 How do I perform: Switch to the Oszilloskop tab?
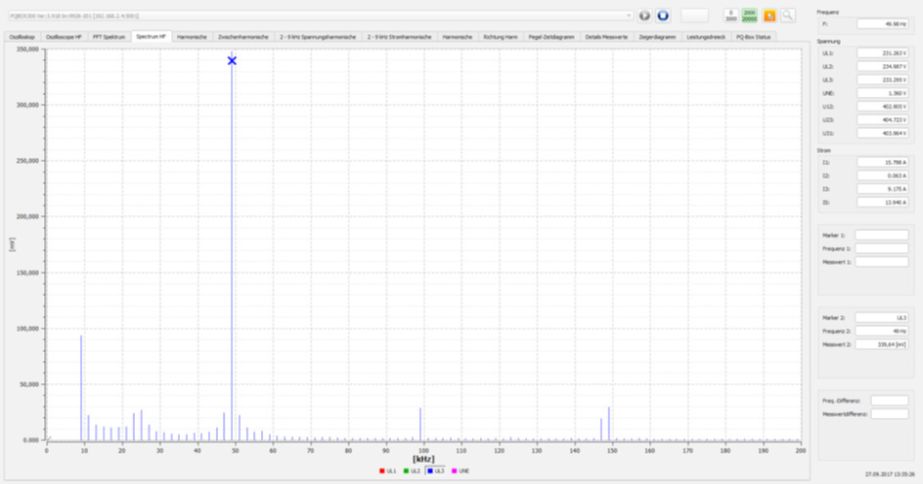22,36
